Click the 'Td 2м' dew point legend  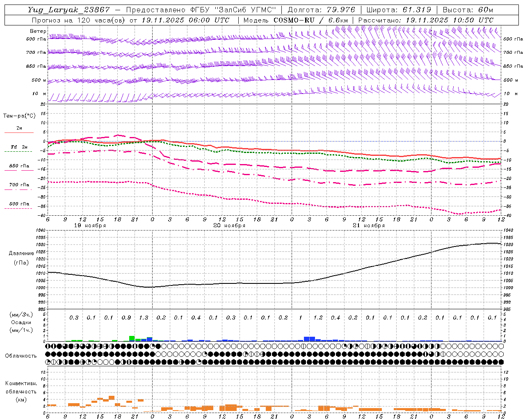tap(19, 147)
